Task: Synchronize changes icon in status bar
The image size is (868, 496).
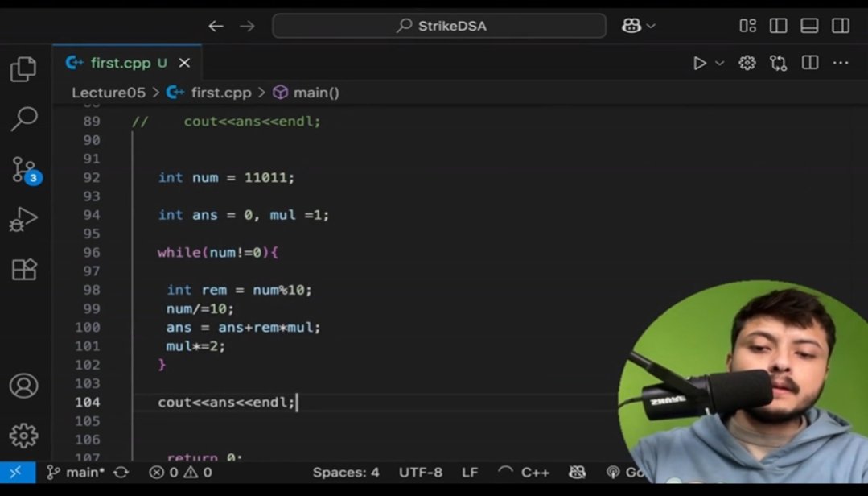Action: click(121, 473)
